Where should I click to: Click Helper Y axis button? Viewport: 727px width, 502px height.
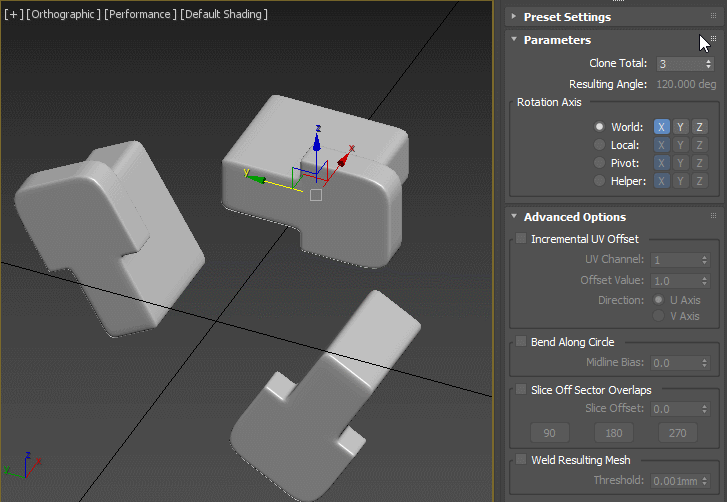point(681,181)
